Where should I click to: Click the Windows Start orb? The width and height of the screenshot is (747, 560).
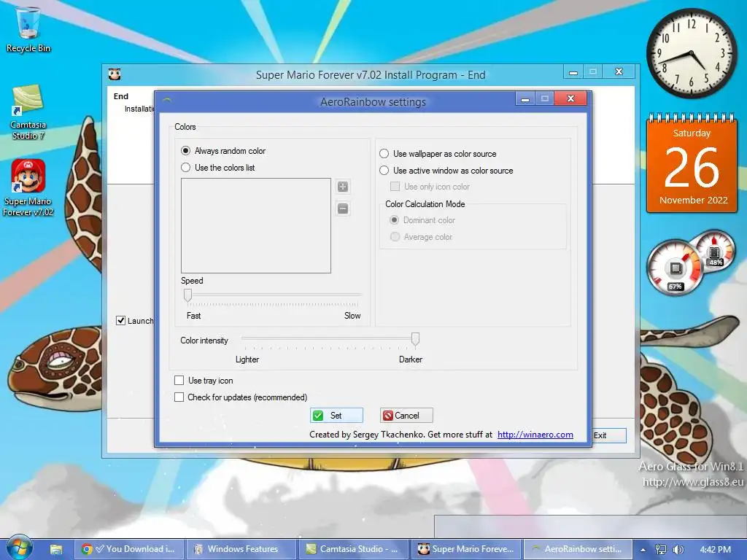[19, 548]
